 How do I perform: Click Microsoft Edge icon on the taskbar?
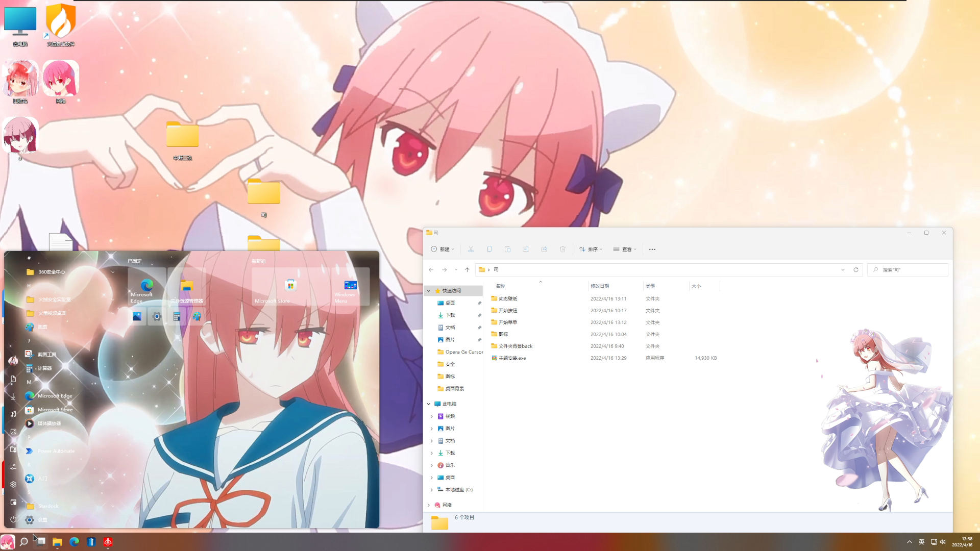75,542
